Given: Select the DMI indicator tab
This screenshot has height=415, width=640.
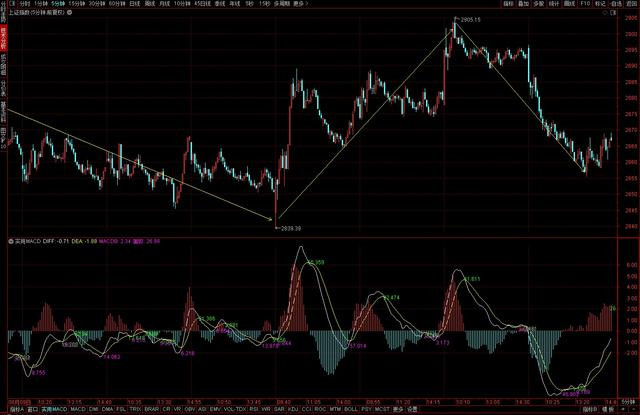Looking at the screenshot, I should (x=93, y=409).
